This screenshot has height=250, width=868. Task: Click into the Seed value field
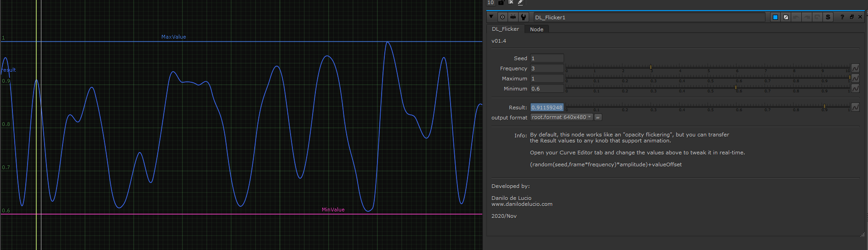547,58
